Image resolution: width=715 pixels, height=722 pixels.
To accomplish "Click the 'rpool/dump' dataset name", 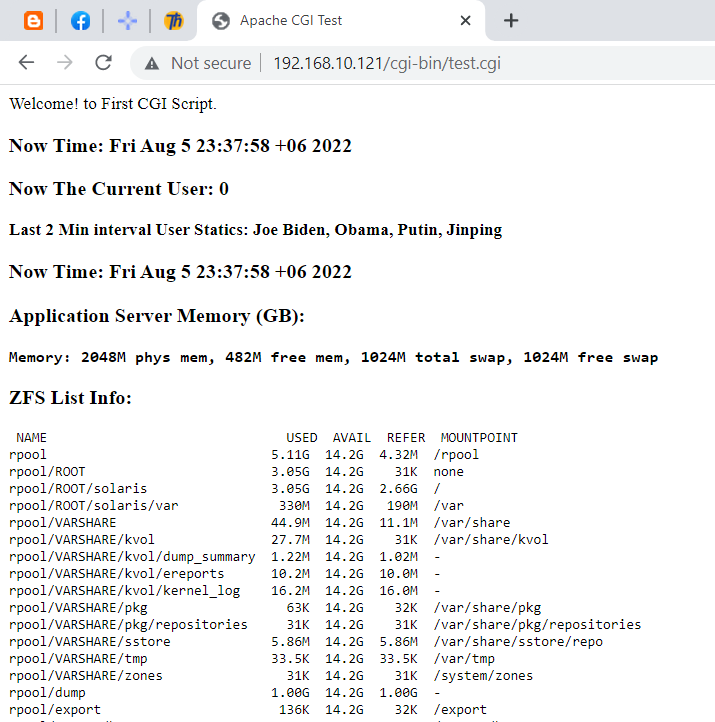I will click(47, 693).
